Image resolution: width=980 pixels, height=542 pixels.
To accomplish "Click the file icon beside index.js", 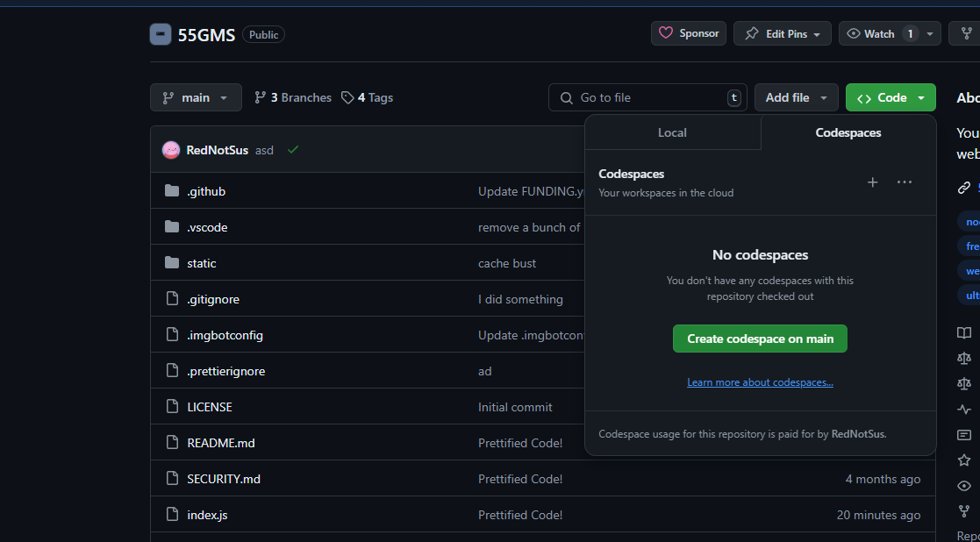I will point(172,515).
